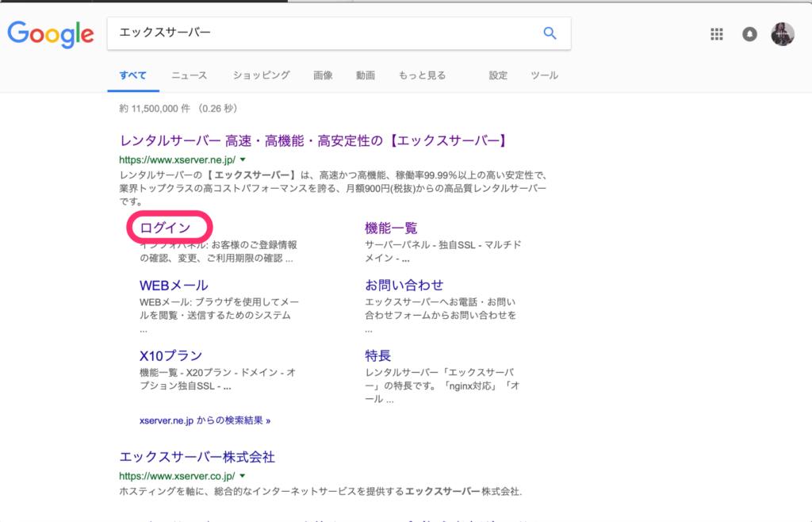
Task: Select the 動画 tab
Action: click(x=366, y=75)
